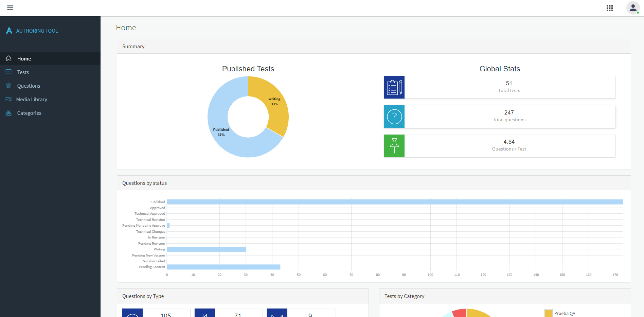The image size is (644, 317).
Task: Click the Home house icon in sidebar
Action: 8,58
